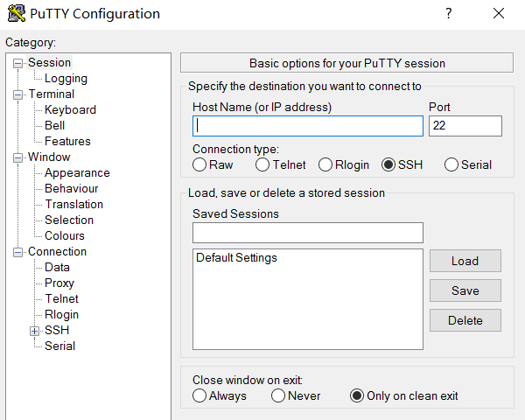Open the Session category

tap(49, 63)
